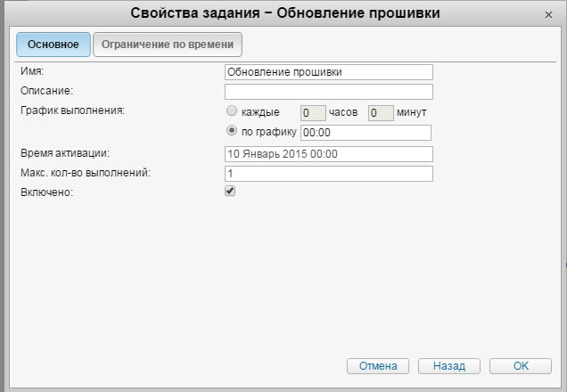Confirm with the OK button
Viewport: 567px width, 392px height.
click(x=521, y=366)
